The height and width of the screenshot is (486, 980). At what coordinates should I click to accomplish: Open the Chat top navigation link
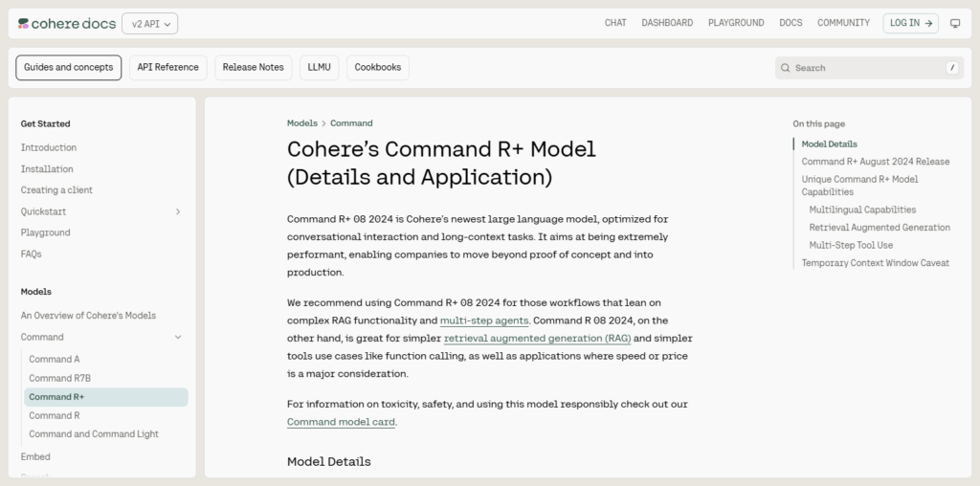[615, 23]
